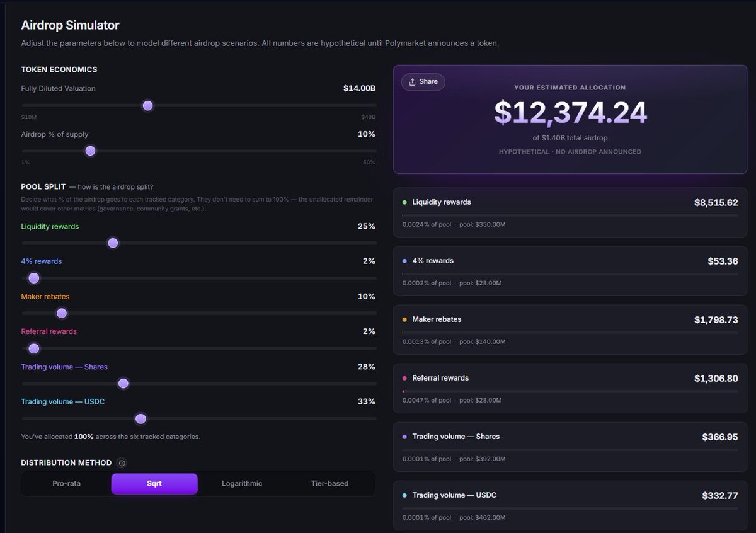Viewport: 756px width, 533px height.
Task: Select the Logarithmic distribution method
Action: (x=242, y=484)
